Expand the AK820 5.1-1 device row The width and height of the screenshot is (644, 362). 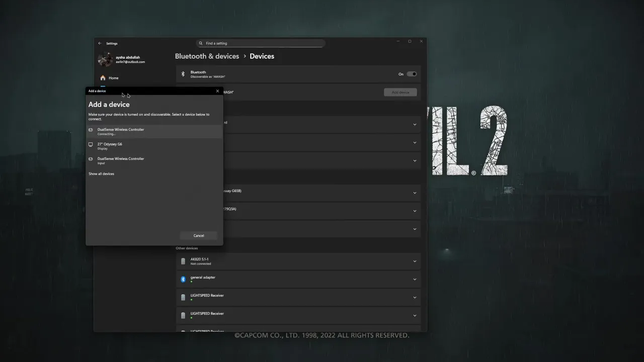click(415, 261)
